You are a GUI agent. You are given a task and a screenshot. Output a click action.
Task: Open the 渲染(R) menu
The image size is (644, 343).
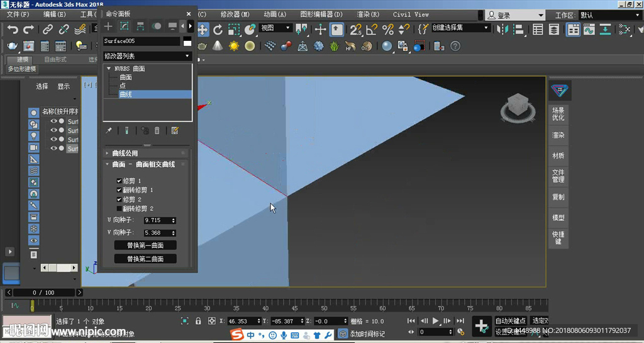[x=367, y=14]
